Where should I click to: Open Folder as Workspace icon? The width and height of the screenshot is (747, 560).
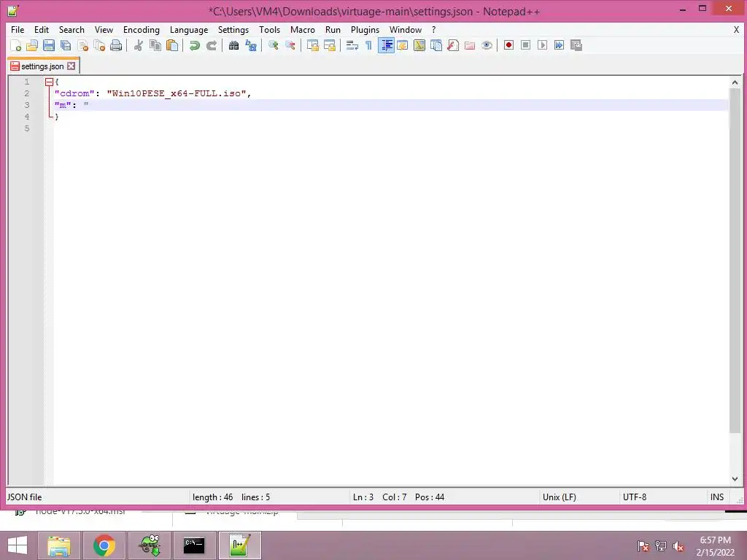pyautogui.click(x=470, y=46)
